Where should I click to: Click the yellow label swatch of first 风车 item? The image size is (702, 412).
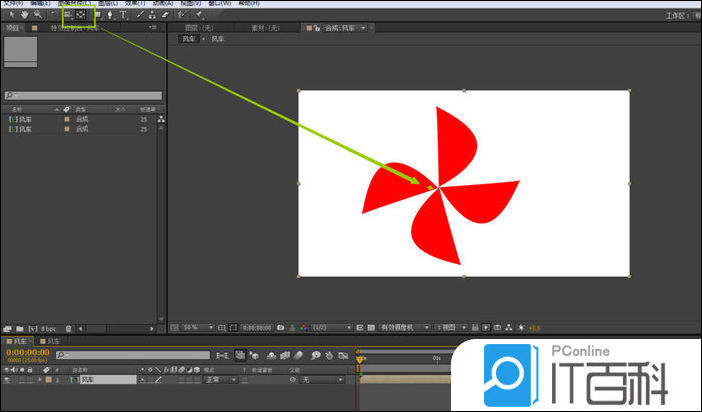pos(67,119)
